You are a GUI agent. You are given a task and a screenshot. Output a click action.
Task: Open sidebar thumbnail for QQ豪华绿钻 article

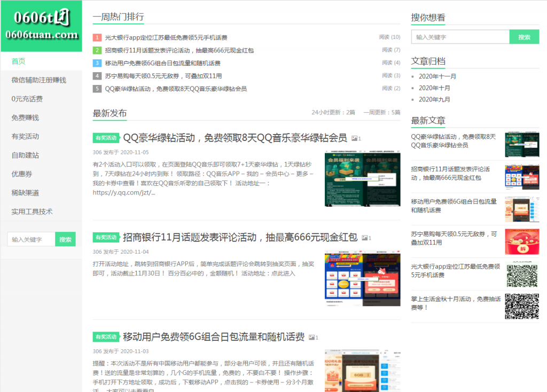click(522, 144)
